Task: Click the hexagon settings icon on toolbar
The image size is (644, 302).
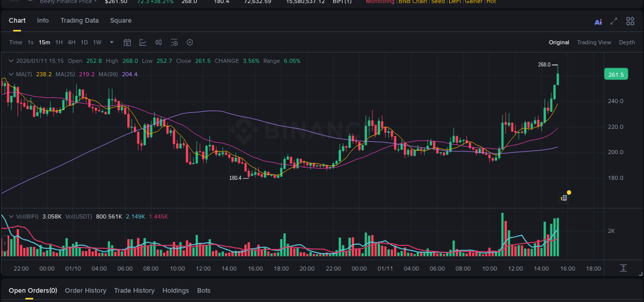Action: click(190, 42)
